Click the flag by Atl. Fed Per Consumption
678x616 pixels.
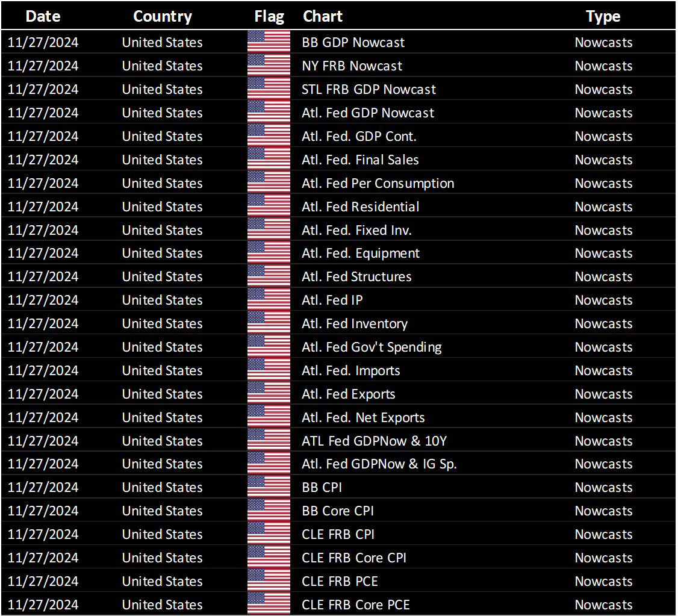pos(269,182)
